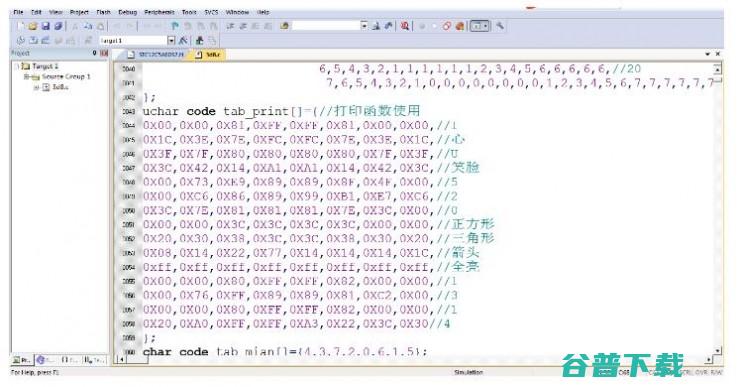Click the vertical scrollbar down arrow
The height and width of the screenshot is (387, 740).
718,351
